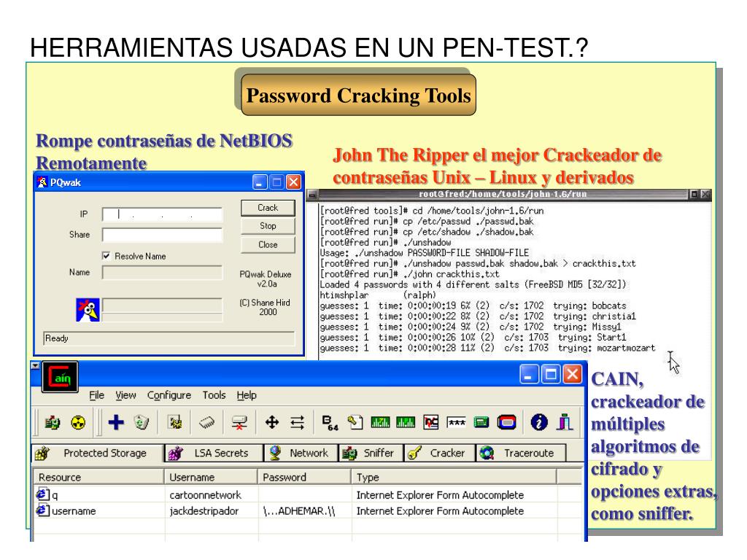Click the purple exit-door icon in Cain toolbar
This screenshot has height=560, width=747.
565,422
